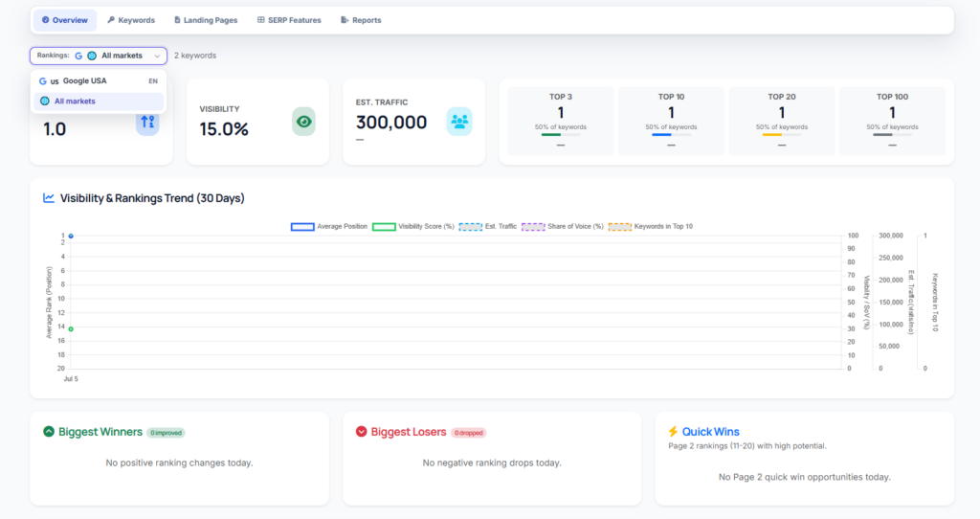
Task: Click the 0 dropped badge
Action: click(469, 433)
